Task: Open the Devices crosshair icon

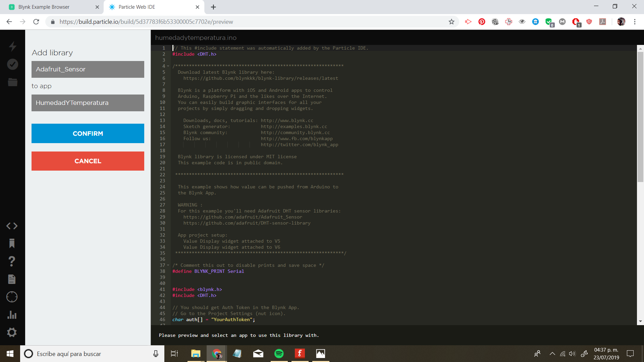Action: point(12,297)
